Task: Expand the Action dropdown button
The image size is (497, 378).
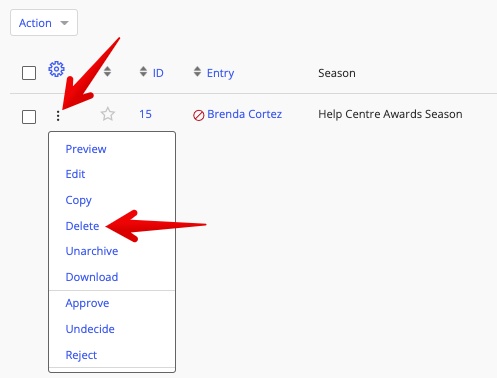Action: pyautogui.click(x=44, y=23)
